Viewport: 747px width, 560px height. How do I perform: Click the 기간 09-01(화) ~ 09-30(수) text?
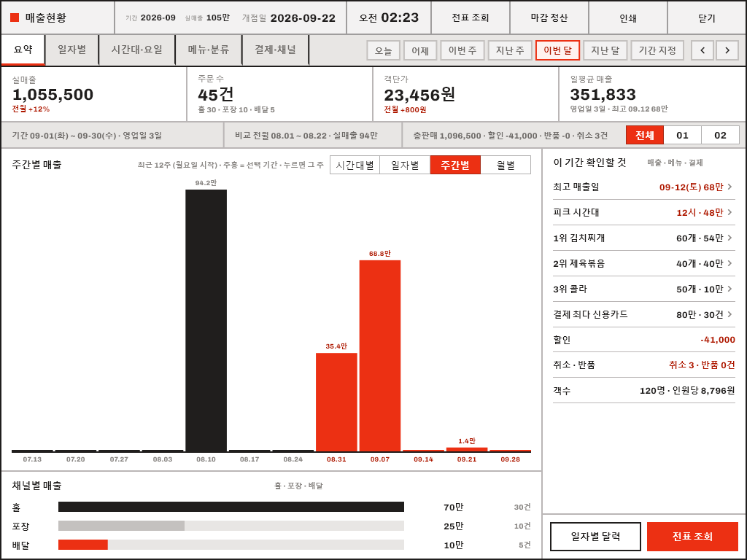point(87,136)
